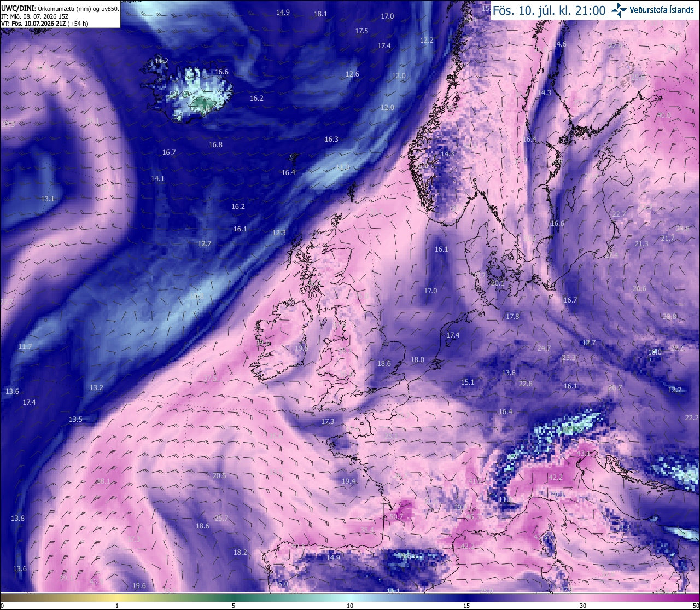Click the 16.8 label south of Iceland
This screenshot has width=700, height=610.
pyautogui.click(x=215, y=145)
